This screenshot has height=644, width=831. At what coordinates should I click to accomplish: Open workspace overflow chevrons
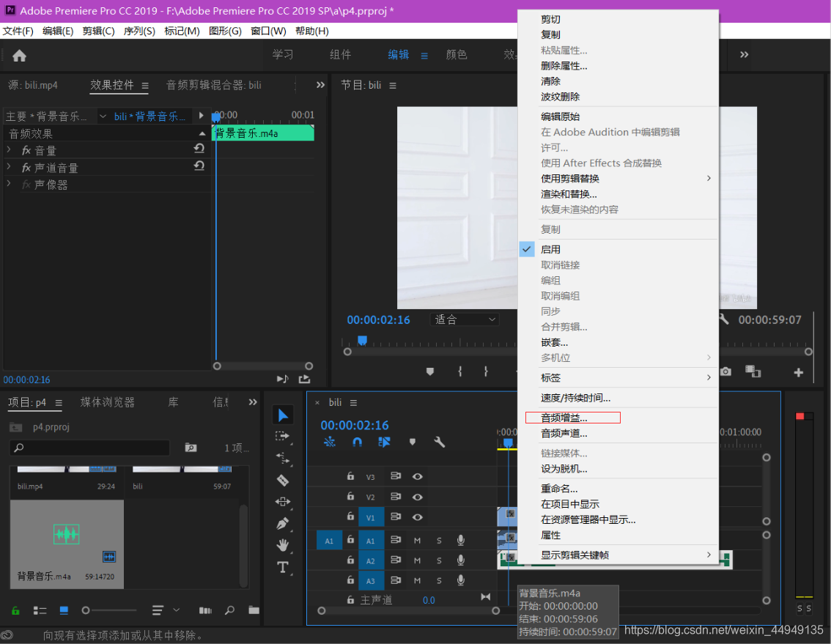click(x=744, y=55)
